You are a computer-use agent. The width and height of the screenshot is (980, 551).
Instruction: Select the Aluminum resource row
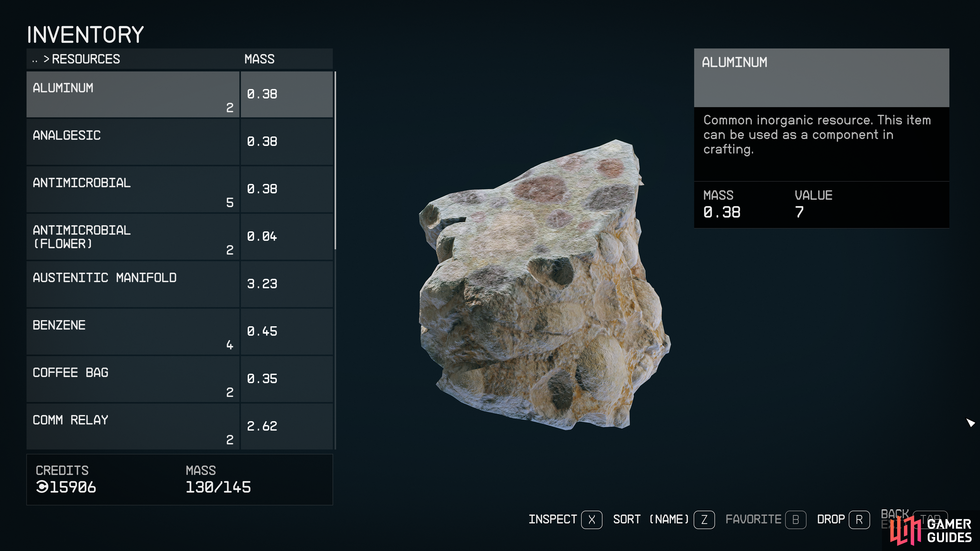click(x=180, y=94)
